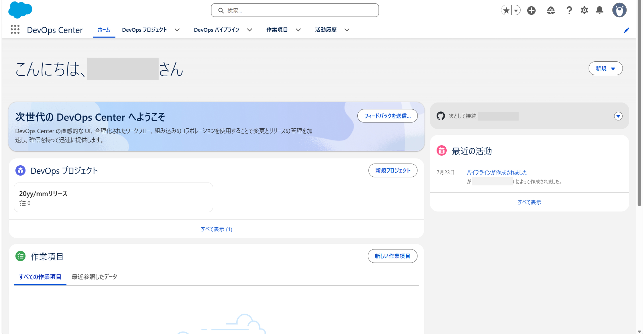The height and width of the screenshot is (334, 644).
Task: Focus the 検索 search field
Action: point(295,10)
